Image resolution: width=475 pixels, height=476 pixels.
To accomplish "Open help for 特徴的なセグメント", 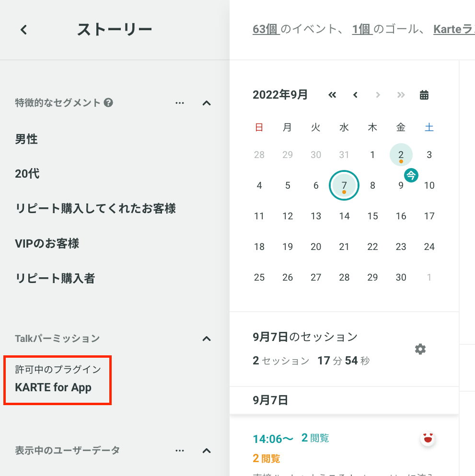I will pyautogui.click(x=108, y=102).
